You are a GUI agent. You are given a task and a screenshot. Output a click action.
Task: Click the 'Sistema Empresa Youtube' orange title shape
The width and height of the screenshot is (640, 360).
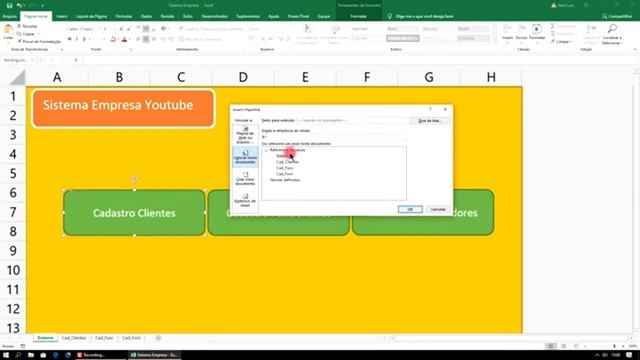123,108
